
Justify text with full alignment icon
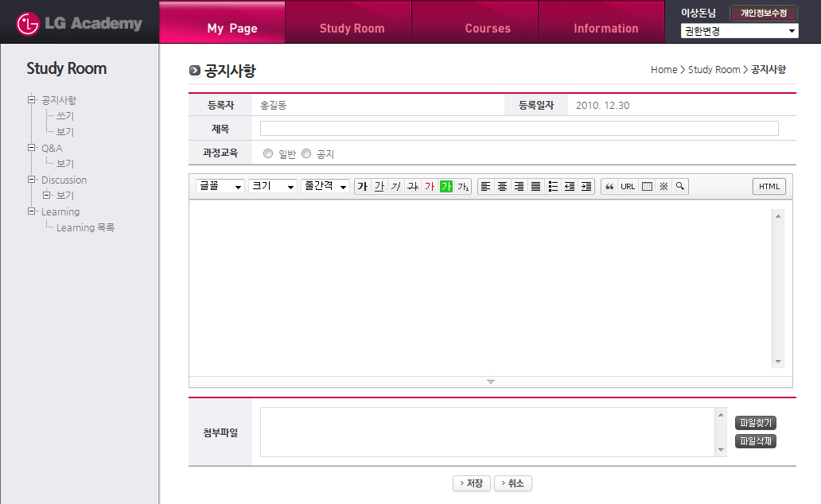click(535, 186)
